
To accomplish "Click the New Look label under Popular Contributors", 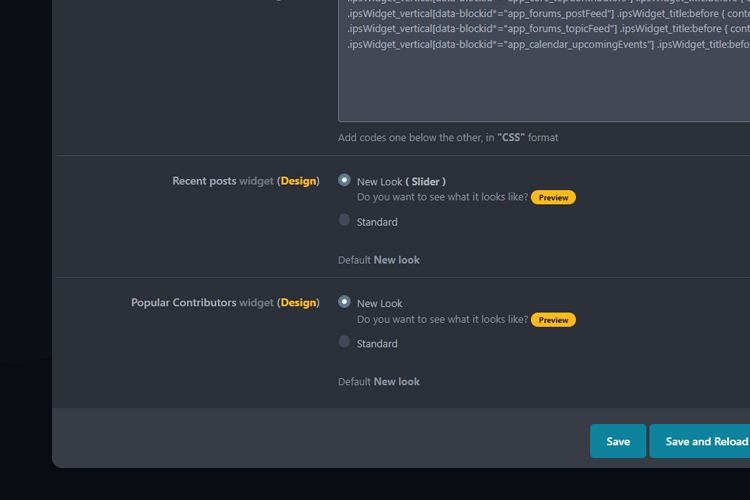I will pos(379,304).
